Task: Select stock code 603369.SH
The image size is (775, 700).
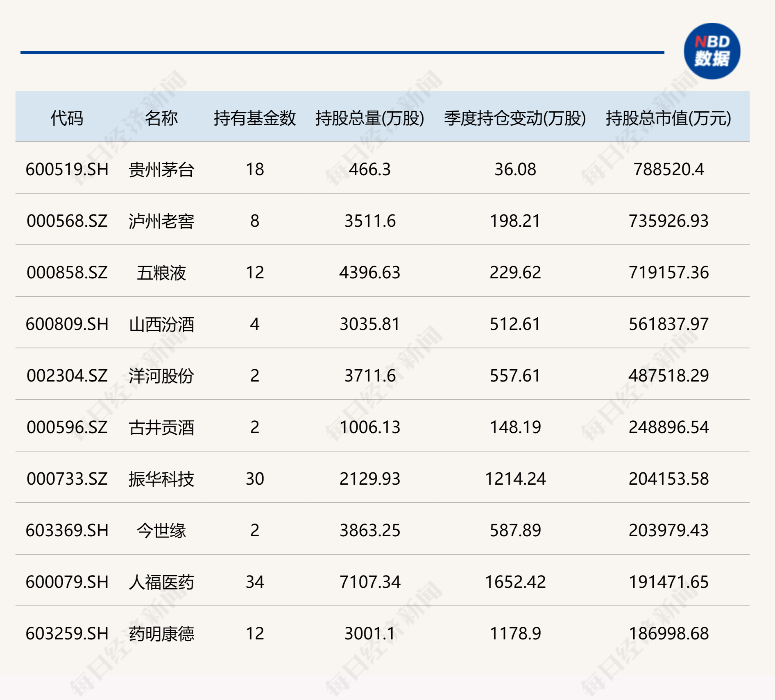Action: pyautogui.click(x=67, y=530)
